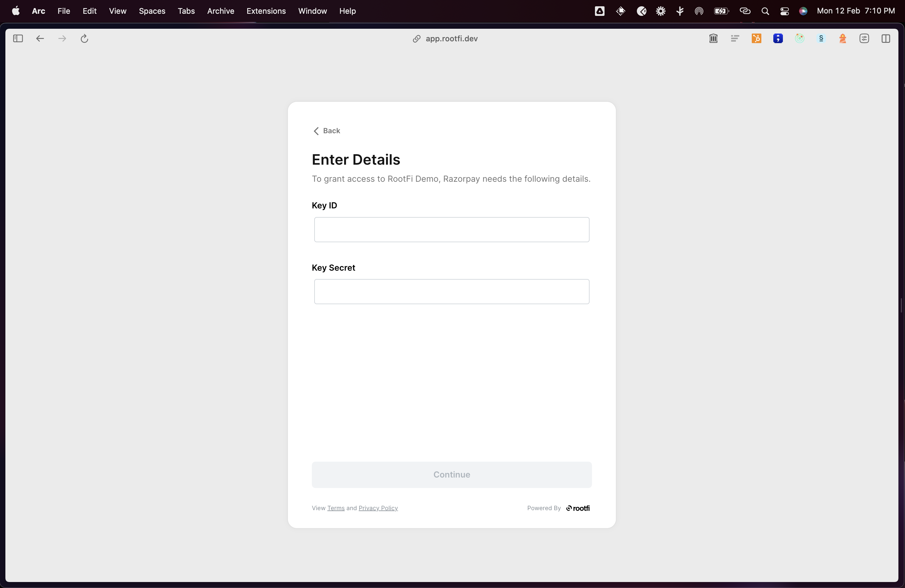Click the app.rootfi.dev address bar
The height and width of the screenshot is (588, 905).
click(x=451, y=38)
